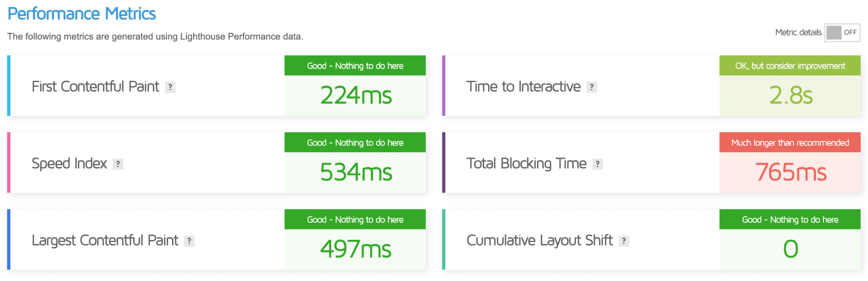Open the Time to Interactive help icon
Screen dimensions: 868x281
[x=592, y=87]
